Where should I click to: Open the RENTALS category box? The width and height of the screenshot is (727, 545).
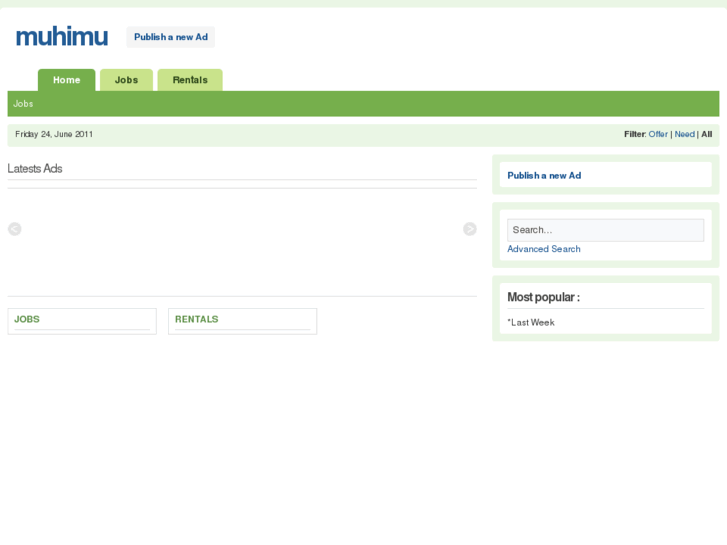point(242,321)
